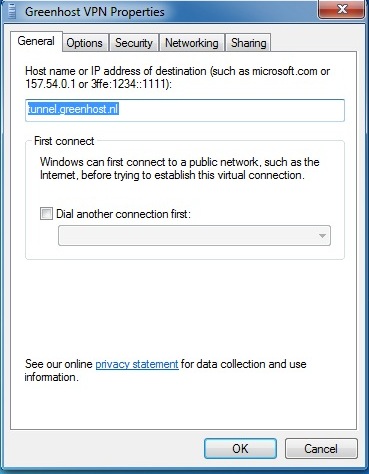Close the Greenhost VPN Properties dialog
The image size is (369, 474).
[x=342, y=9]
